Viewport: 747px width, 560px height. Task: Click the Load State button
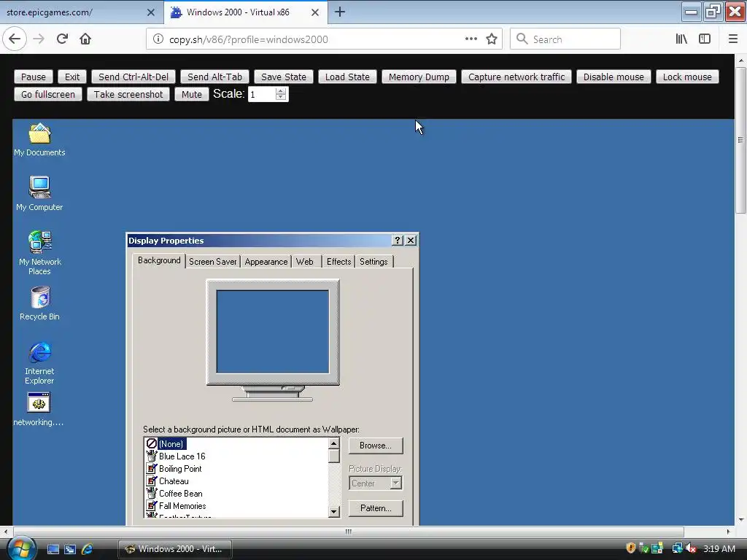coord(347,77)
